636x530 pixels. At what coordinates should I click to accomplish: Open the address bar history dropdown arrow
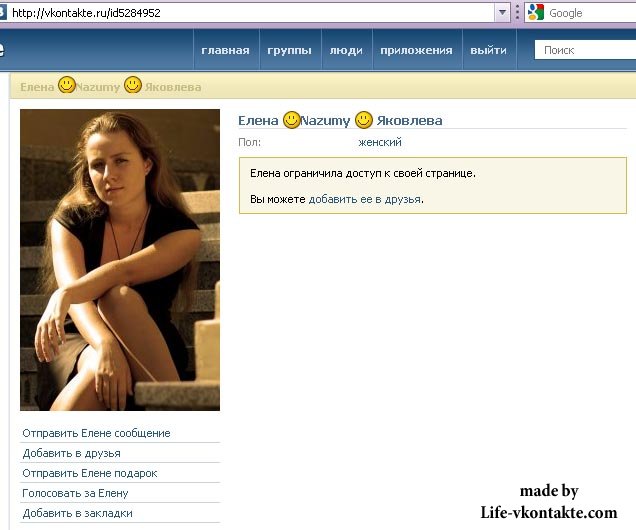point(502,13)
